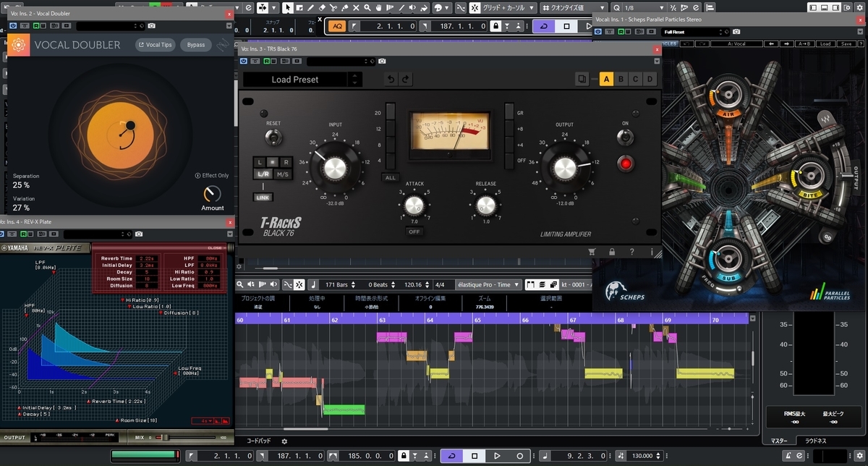The height and width of the screenshot is (466, 868).
Task: Open the Load Preset dropdown
Action: [302, 79]
